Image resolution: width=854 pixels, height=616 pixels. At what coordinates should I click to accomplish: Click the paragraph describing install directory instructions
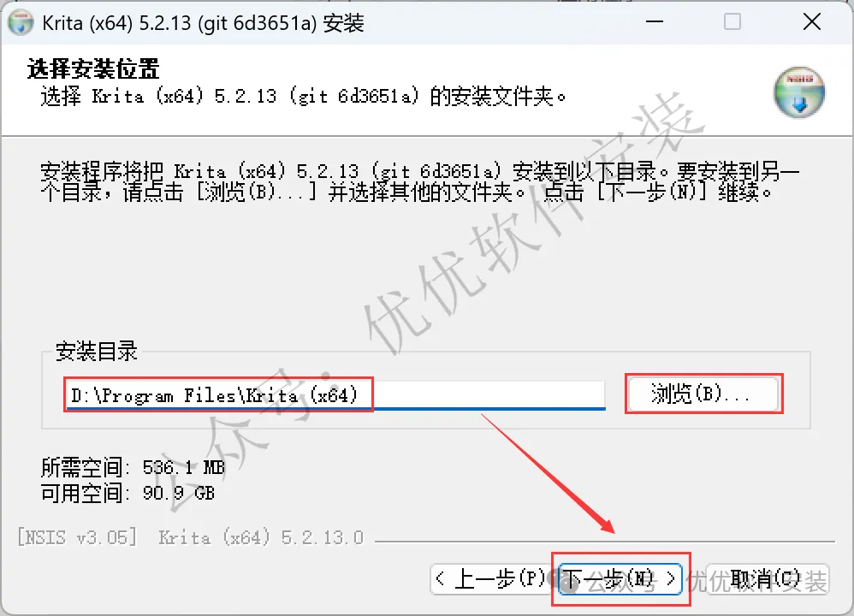click(x=419, y=181)
